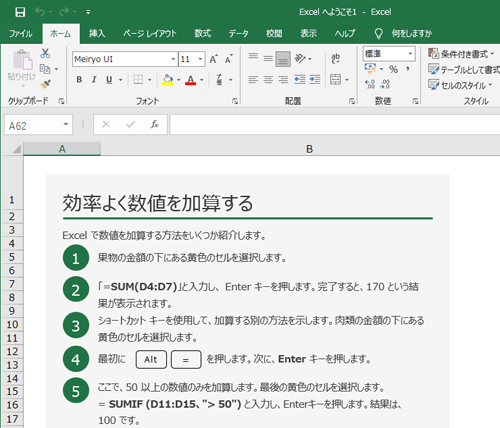This screenshot has height=428, width=500.
Task: Click the insert function fx icon
Action: [154, 125]
